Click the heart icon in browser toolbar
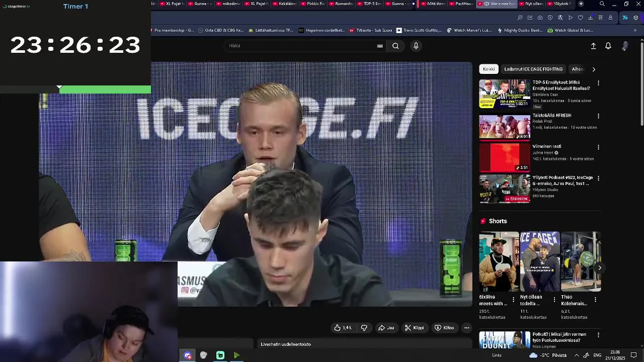Viewport: 644px width, 362px height. pos(580,18)
